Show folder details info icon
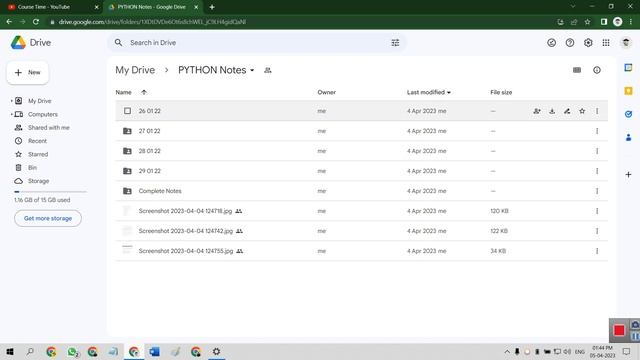 tap(597, 70)
